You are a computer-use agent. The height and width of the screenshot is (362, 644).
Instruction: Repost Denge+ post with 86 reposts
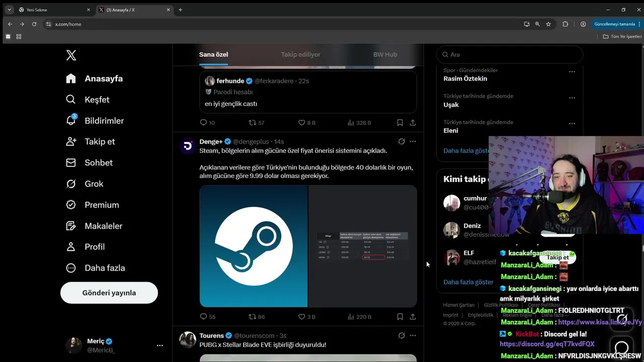pos(257,317)
